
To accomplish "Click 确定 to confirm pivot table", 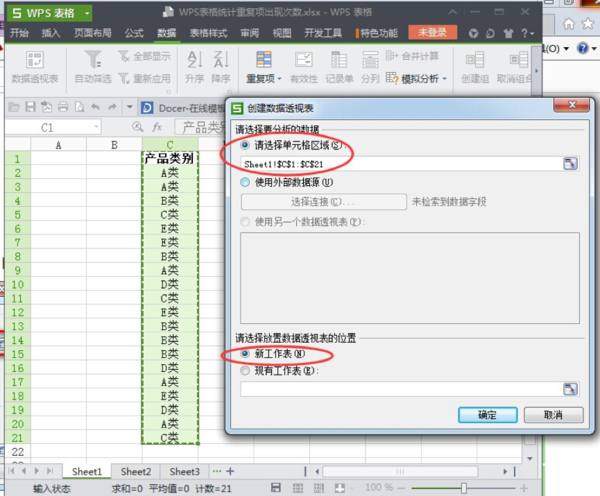I will click(488, 415).
